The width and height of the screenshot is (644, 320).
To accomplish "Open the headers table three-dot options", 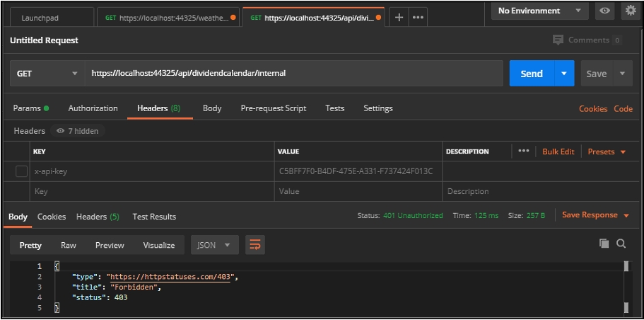I will (x=523, y=152).
